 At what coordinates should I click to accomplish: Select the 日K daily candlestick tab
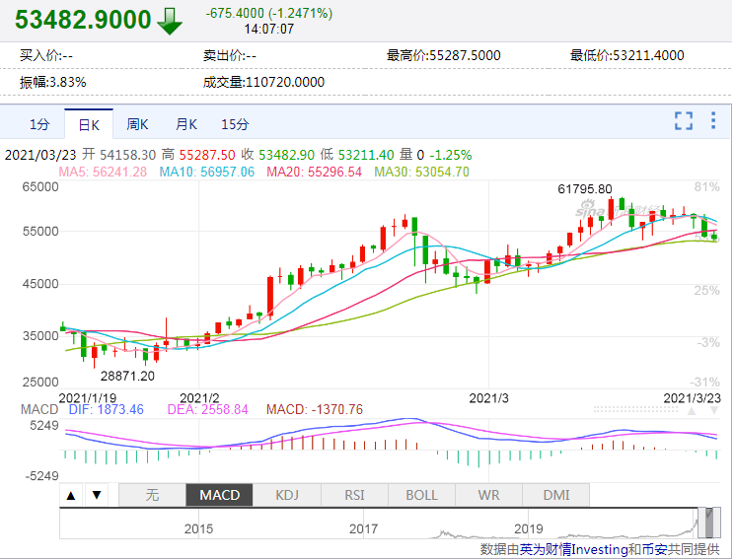89,124
